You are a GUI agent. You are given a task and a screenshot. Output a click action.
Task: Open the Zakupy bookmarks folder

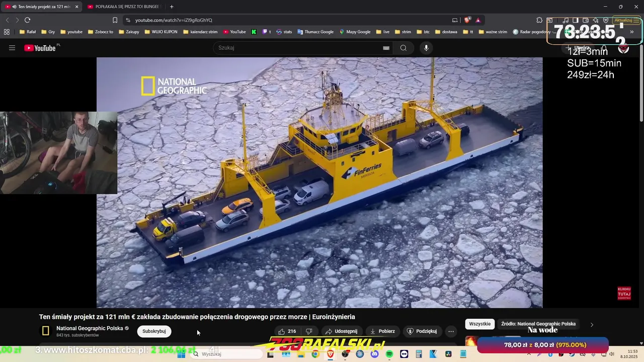[x=128, y=32]
